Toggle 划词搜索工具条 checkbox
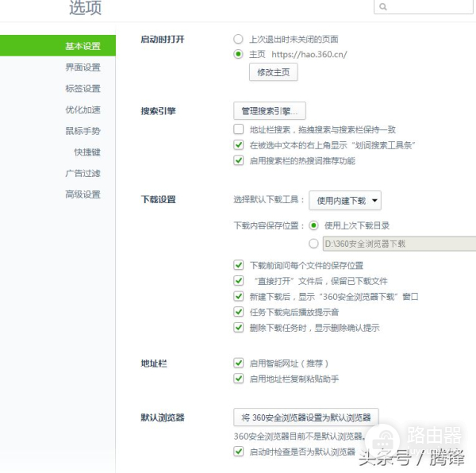Screen dimensions: 476x473 click(x=239, y=144)
